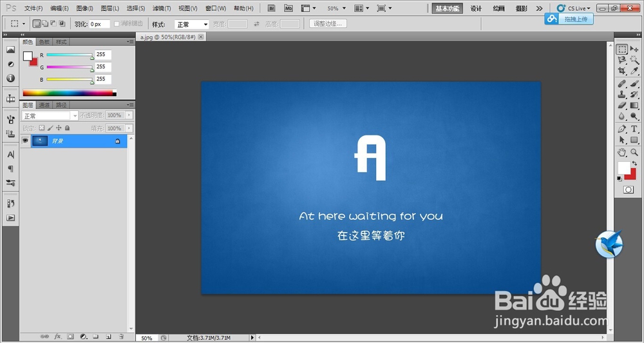Open the Adjustments panel icon
644x343 pixels.
(x=11, y=64)
